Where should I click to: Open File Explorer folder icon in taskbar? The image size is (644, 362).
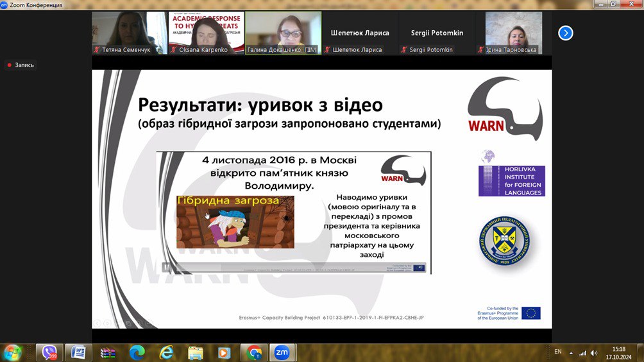pyautogui.click(x=196, y=352)
